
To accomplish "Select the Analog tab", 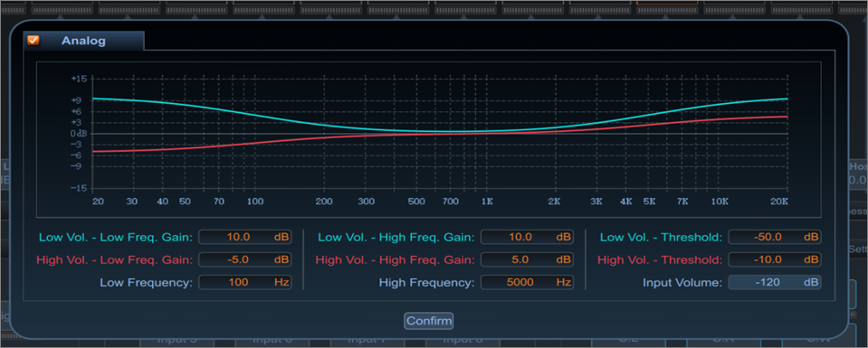I will point(83,41).
